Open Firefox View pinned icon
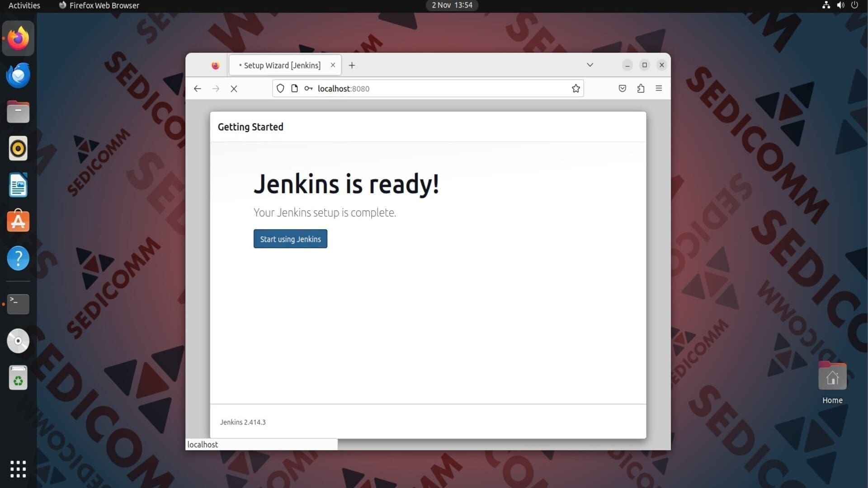 (215, 66)
